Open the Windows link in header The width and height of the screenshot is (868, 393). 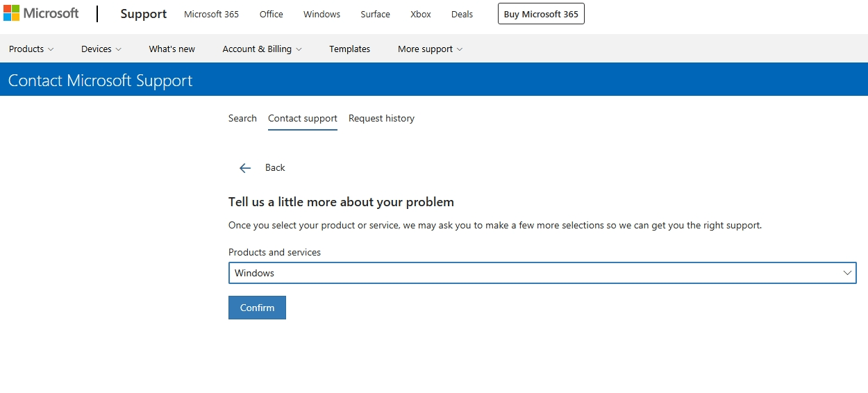click(x=322, y=14)
